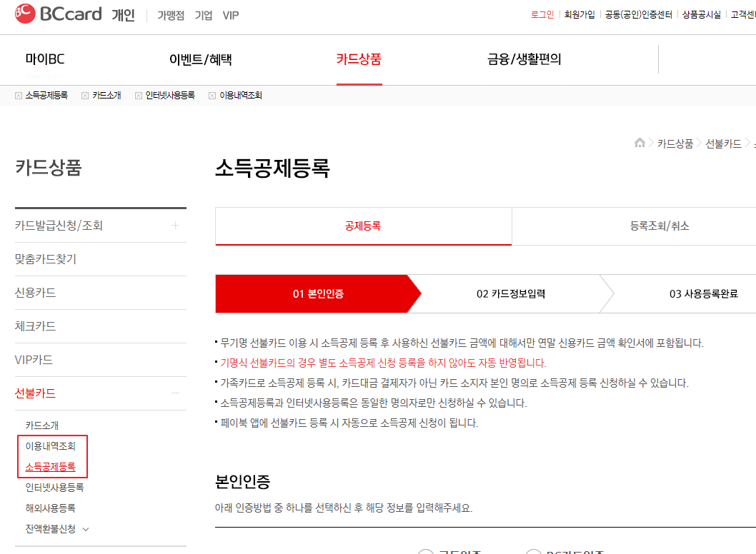The width and height of the screenshot is (756, 554).
Task: Click the icon beside the 카드소개 quick link
Action: 84,95
